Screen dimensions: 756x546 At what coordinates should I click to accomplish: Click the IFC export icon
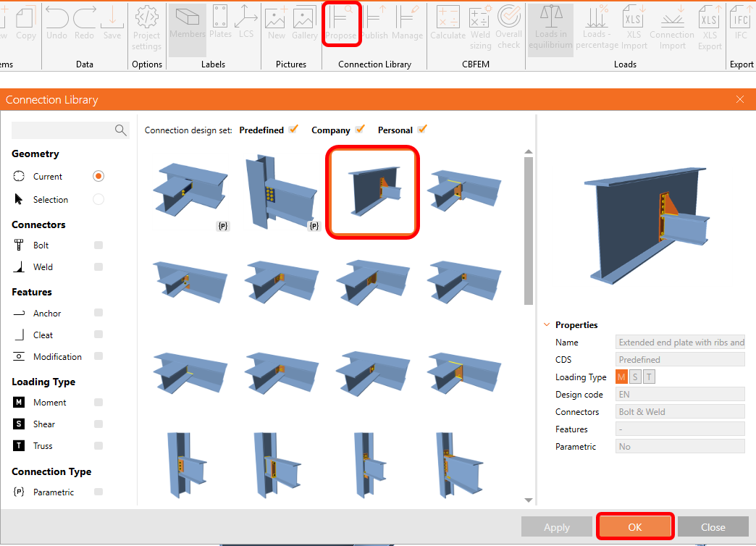point(741,22)
